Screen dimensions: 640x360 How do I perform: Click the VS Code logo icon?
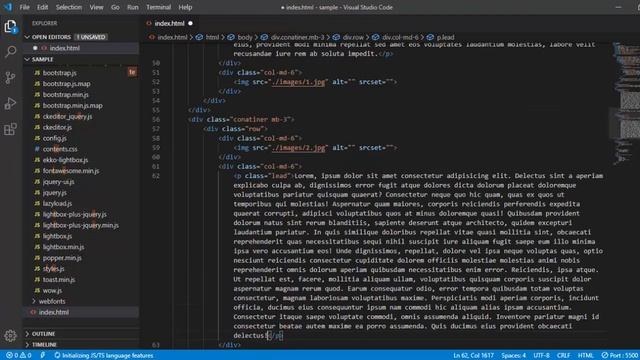click(8, 7)
